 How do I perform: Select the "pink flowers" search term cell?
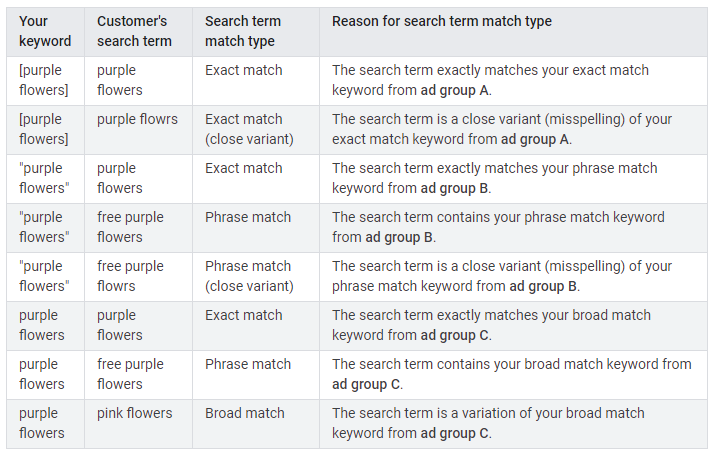tap(134, 413)
